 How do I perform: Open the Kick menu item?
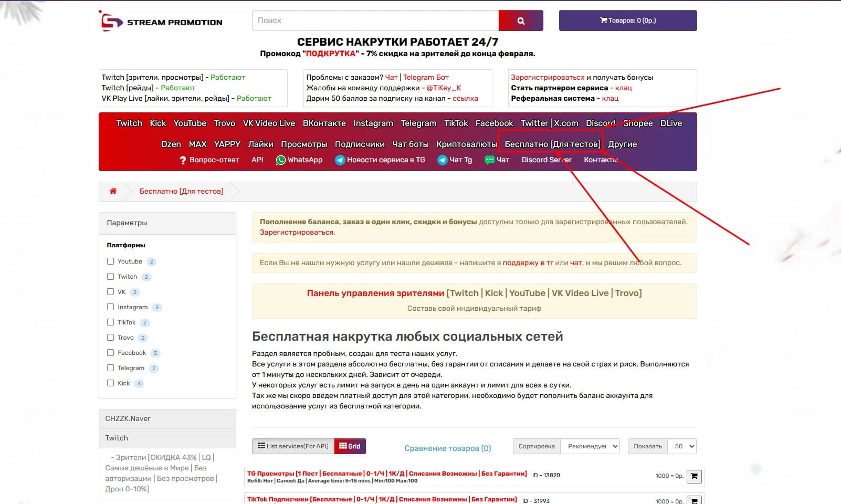pos(158,123)
